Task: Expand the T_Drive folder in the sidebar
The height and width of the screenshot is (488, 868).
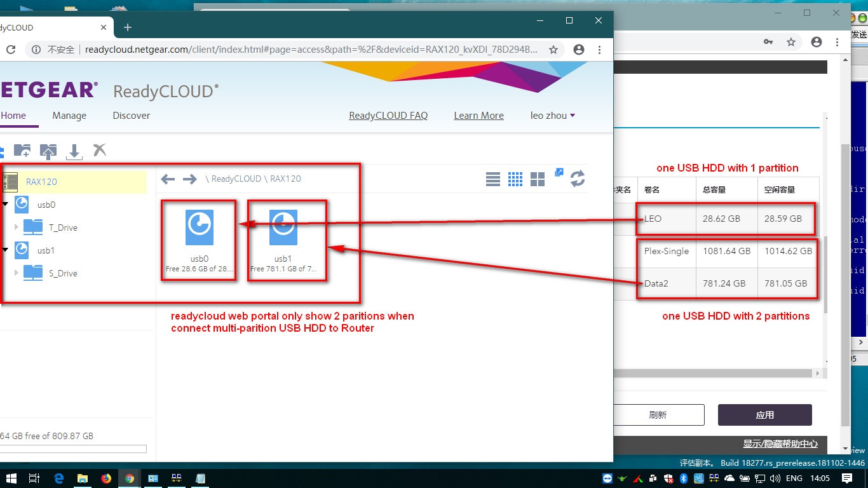Action: pos(16,227)
